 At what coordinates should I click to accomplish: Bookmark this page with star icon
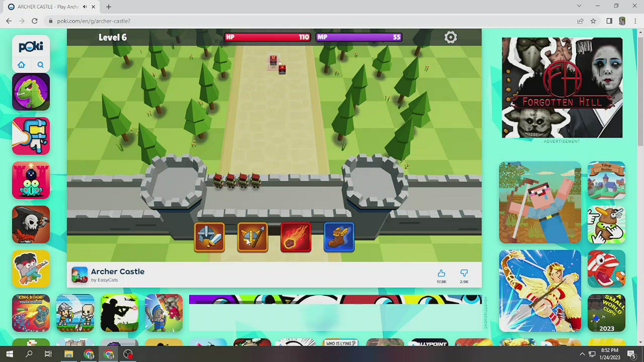pyautogui.click(x=593, y=21)
